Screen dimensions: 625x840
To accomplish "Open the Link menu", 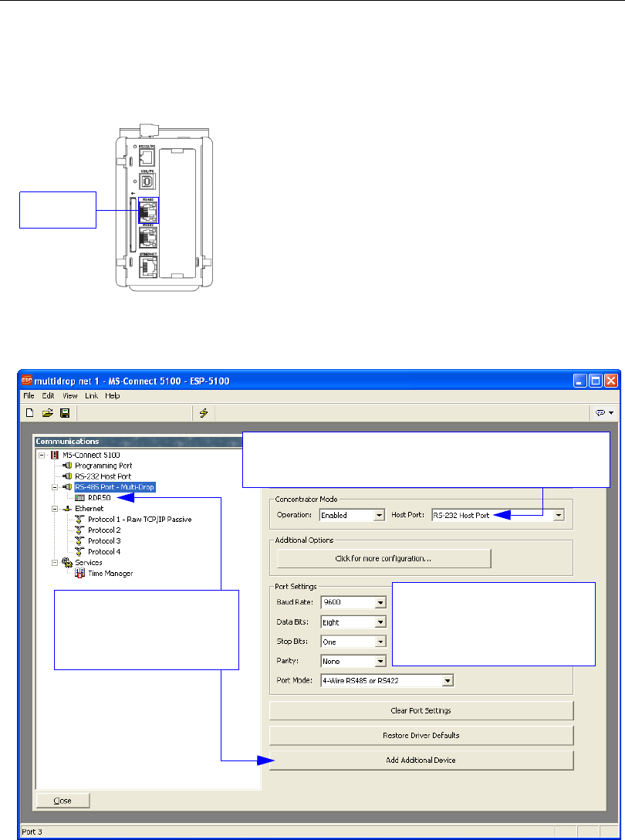I will click(x=92, y=396).
